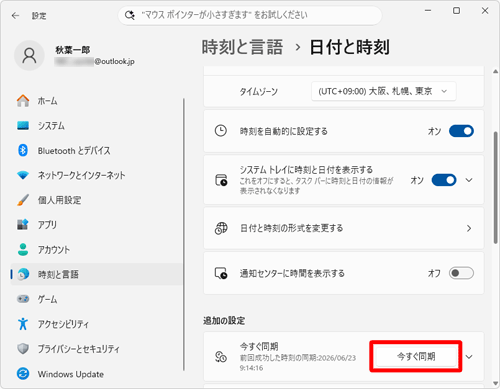Select ゲーム category

[x=97, y=299]
